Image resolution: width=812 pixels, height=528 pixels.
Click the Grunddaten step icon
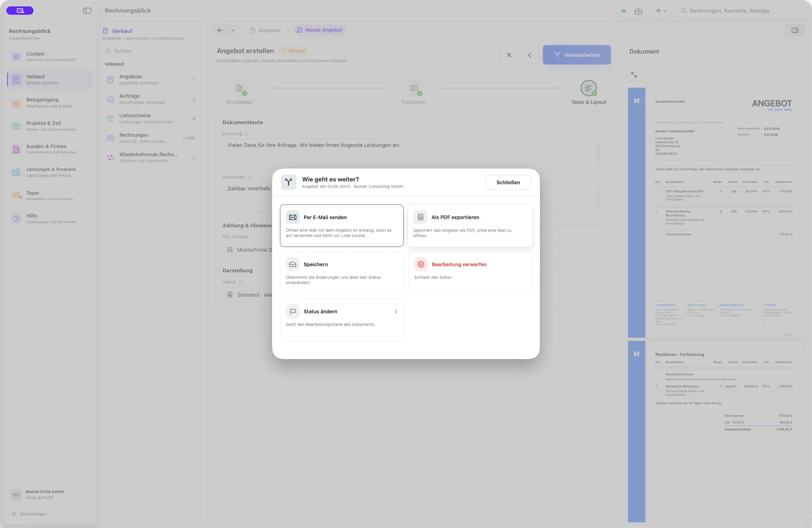click(x=239, y=88)
